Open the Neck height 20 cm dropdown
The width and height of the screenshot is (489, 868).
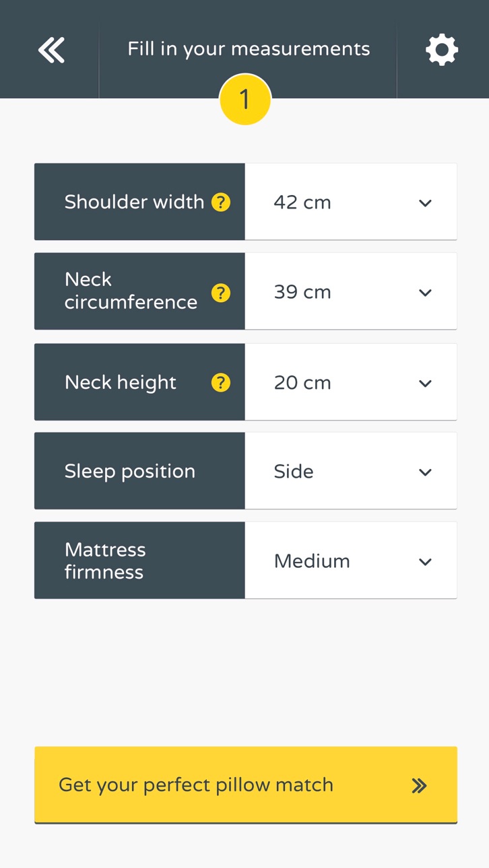tap(351, 382)
